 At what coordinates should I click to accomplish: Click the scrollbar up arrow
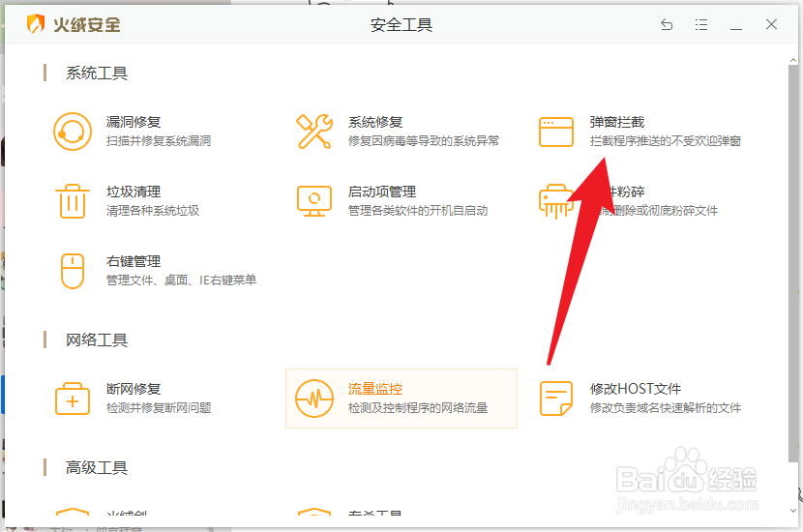click(792, 60)
